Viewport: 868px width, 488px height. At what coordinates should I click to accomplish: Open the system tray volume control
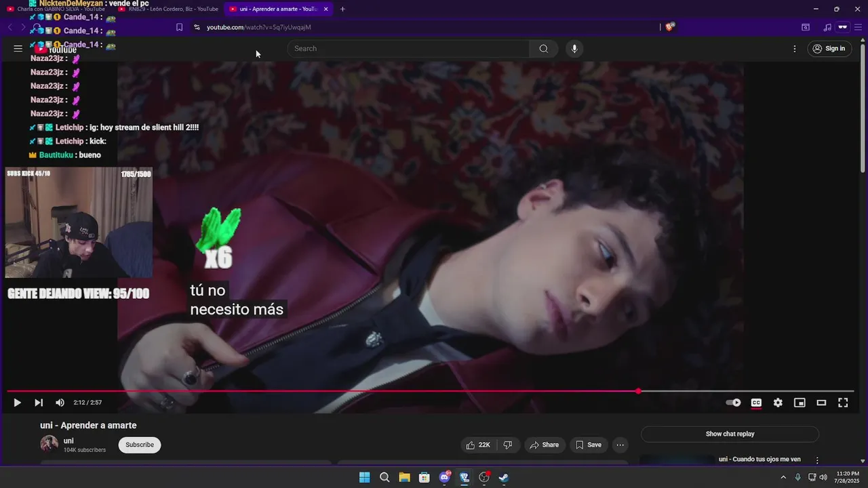click(x=823, y=477)
